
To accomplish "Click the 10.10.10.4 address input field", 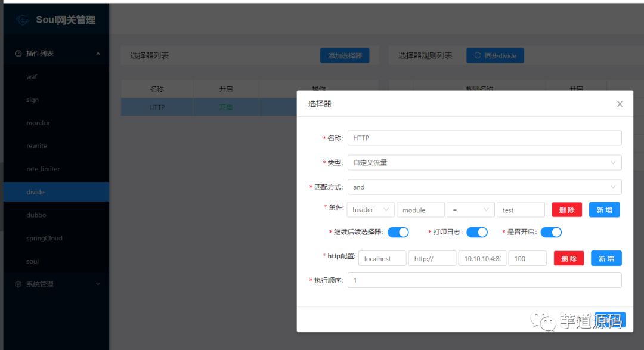I will pos(482,258).
